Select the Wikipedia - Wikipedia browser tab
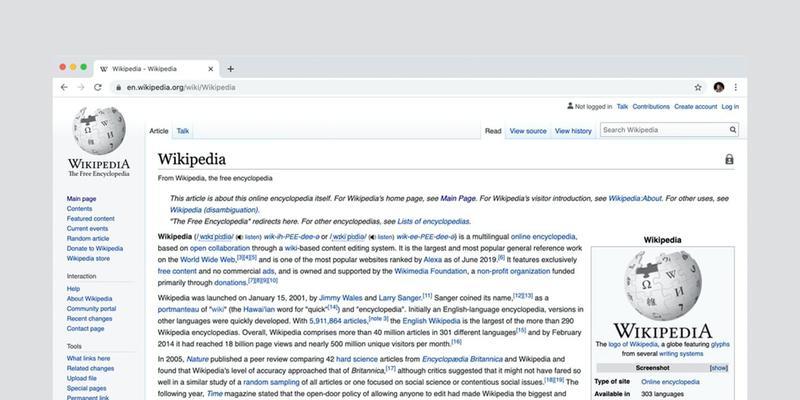Viewport: 800px width, 400px height. click(156, 69)
